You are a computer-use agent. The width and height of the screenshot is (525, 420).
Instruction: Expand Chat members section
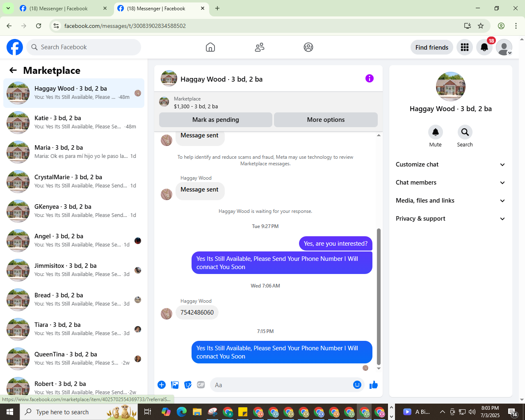pos(450,183)
